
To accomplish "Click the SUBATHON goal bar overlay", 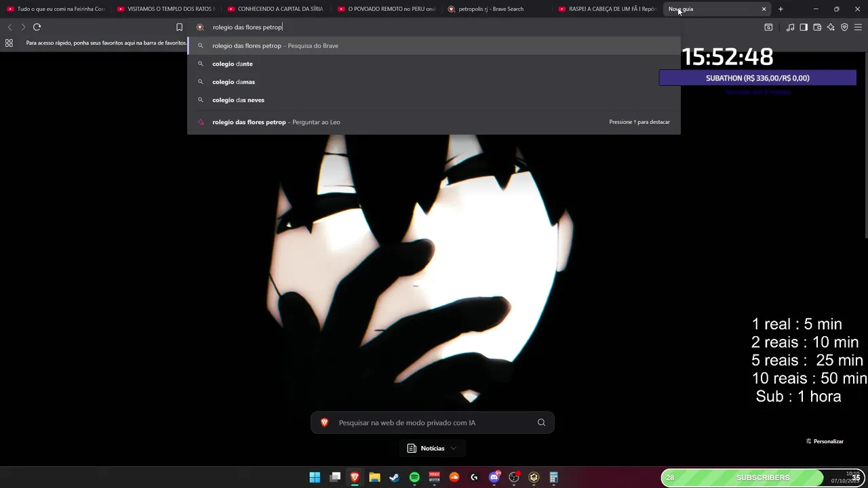I will tap(757, 78).
